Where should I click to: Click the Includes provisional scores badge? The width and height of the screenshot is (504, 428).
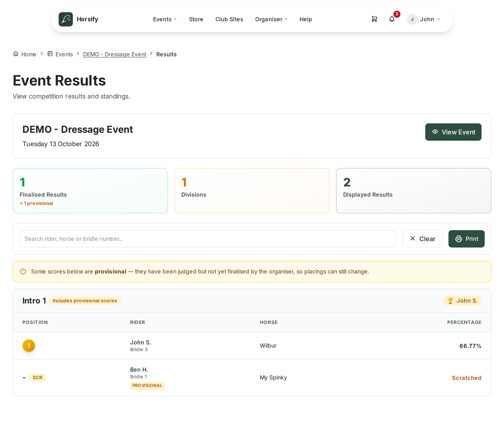click(x=85, y=301)
